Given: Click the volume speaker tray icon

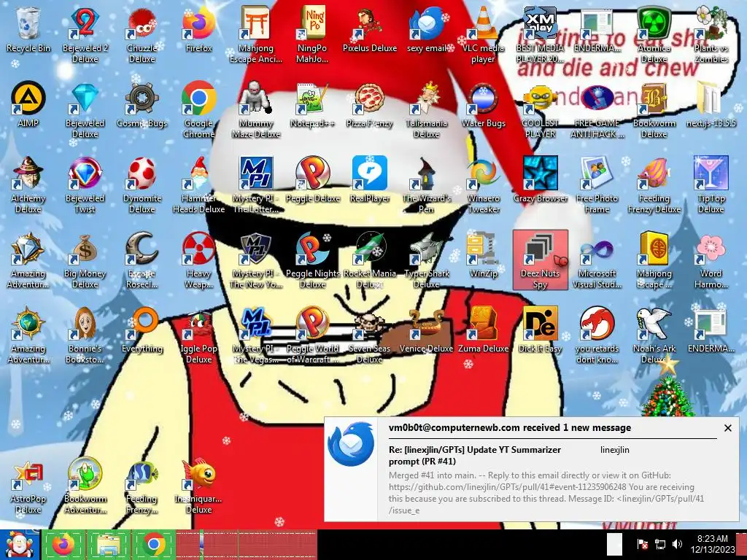Looking at the screenshot, I should (676, 544).
